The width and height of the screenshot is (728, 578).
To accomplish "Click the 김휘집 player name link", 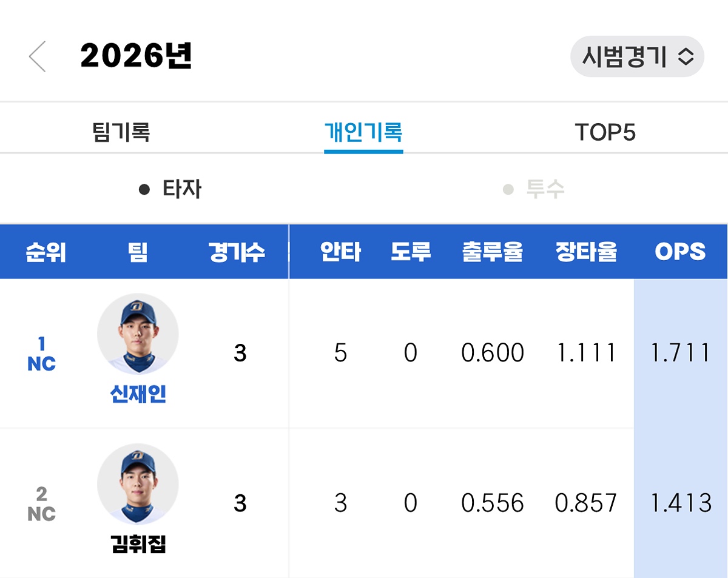I will [138, 545].
